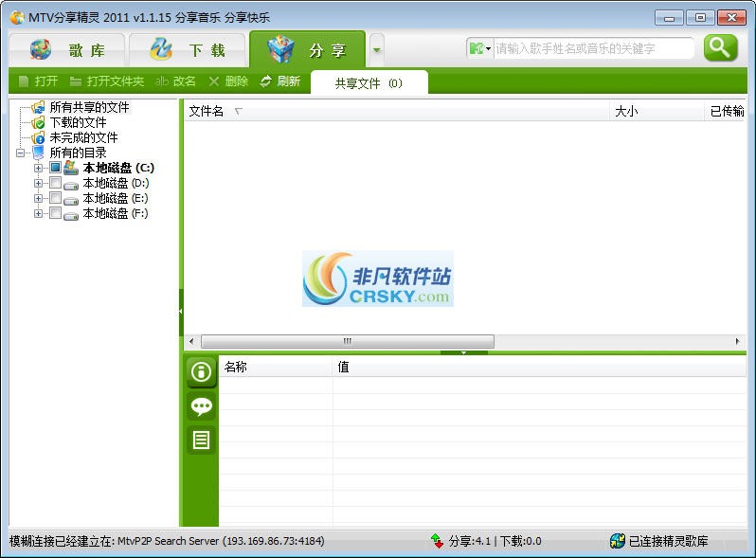Screen dimensions: 756x558
Task: Select 本地磁盘 (C:) label in tree
Action: point(118,168)
